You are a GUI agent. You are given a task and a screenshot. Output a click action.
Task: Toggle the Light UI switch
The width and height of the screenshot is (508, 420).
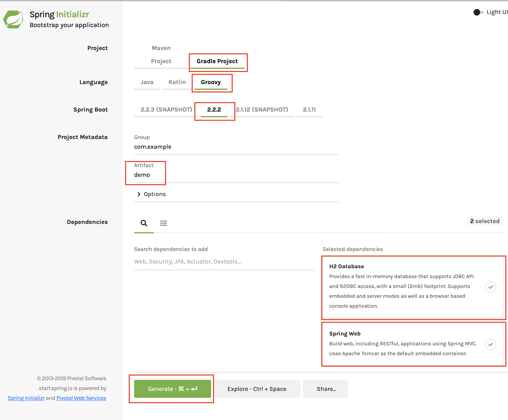click(x=478, y=12)
